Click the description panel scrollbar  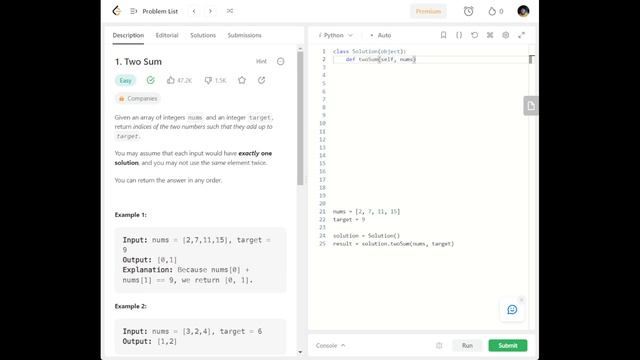point(300,118)
